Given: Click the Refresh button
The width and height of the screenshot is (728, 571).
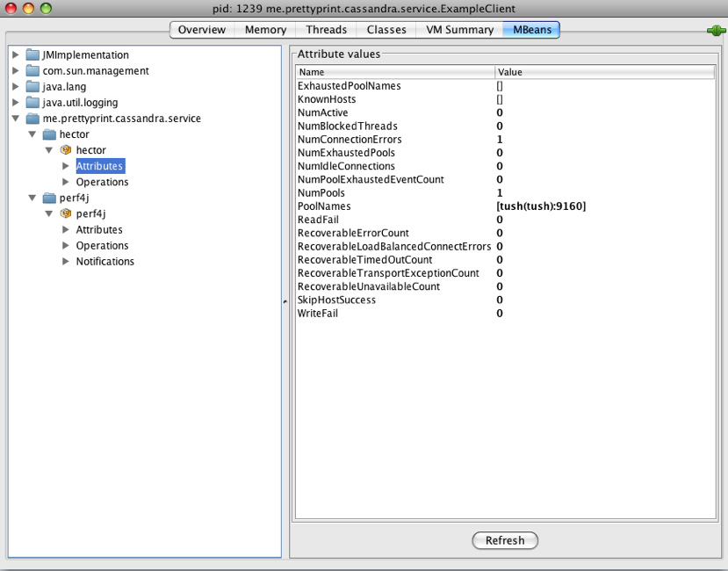Looking at the screenshot, I should 505,540.
